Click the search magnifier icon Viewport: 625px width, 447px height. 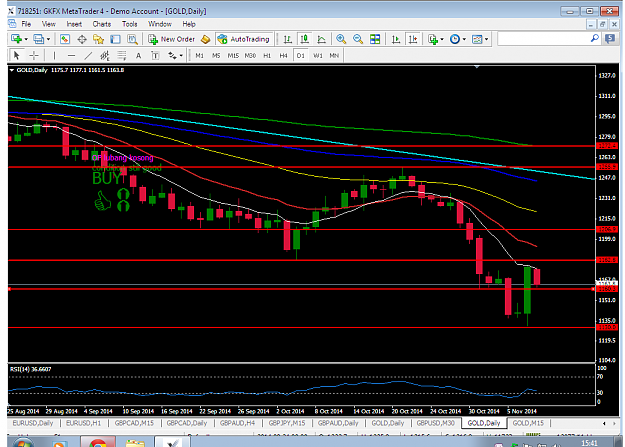pyautogui.click(x=594, y=39)
